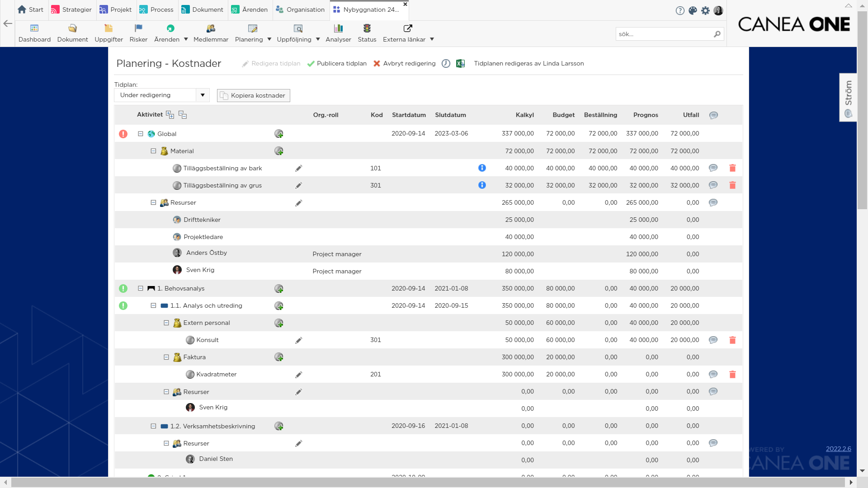Click Publicera tidplan
The height and width of the screenshot is (488, 868).
tap(337, 64)
